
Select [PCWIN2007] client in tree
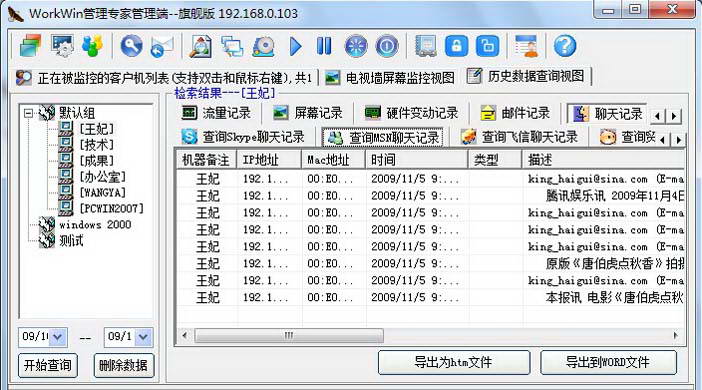point(111,208)
